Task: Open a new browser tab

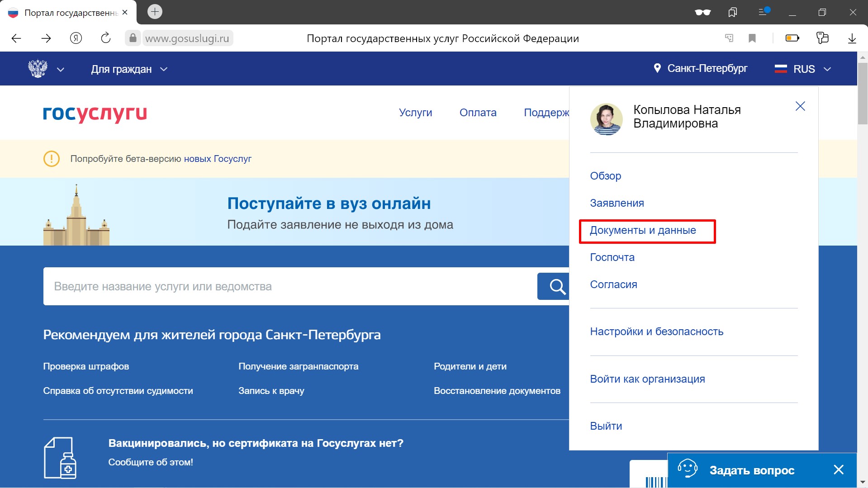Action: coord(155,11)
